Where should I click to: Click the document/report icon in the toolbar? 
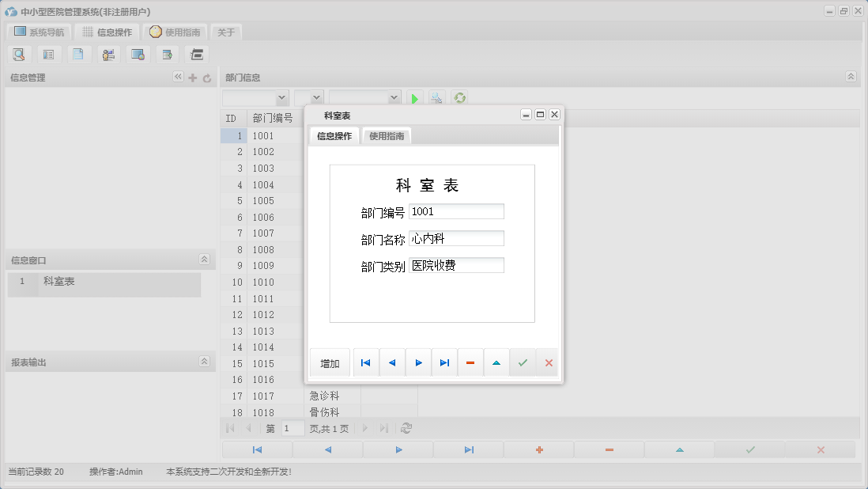point(79,54)
